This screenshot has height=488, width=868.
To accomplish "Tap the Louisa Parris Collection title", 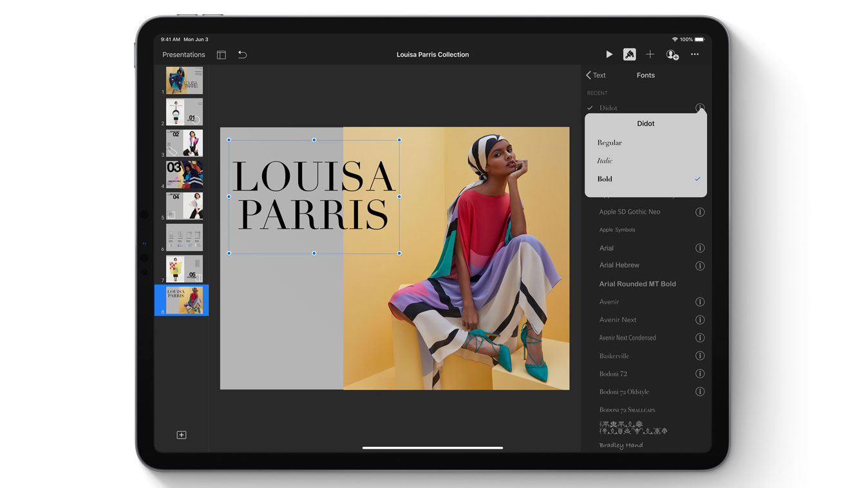I will click(433, 55).
